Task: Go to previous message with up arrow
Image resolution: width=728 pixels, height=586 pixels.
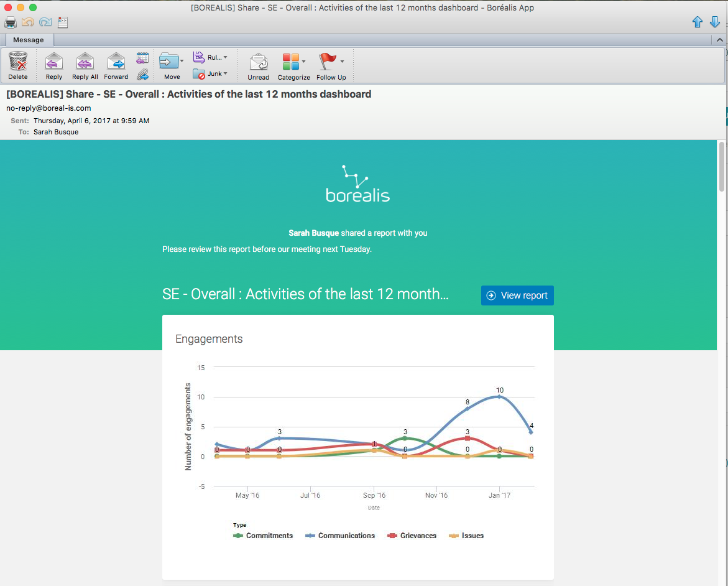Action: [x=698, y=22]
